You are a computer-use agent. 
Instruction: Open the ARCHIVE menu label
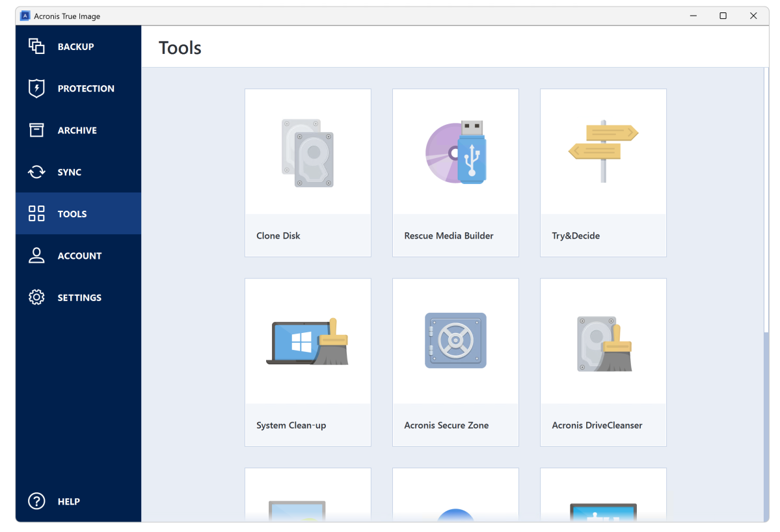tap(77, 130)
